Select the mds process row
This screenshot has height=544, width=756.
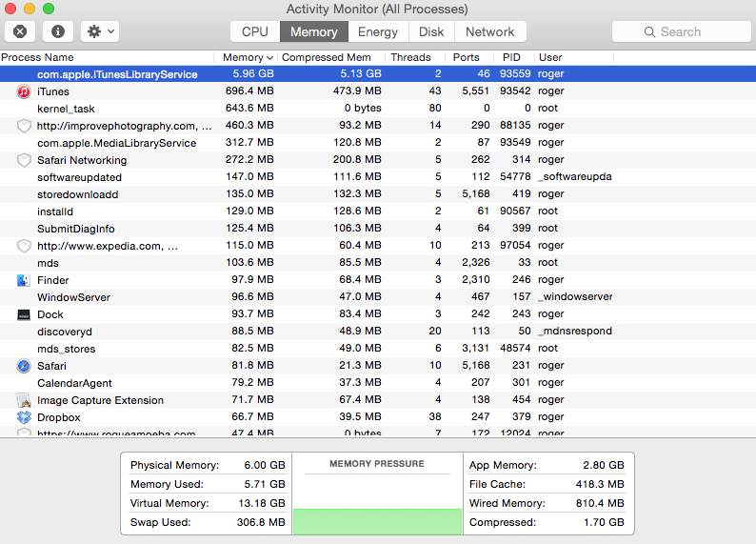378,263
